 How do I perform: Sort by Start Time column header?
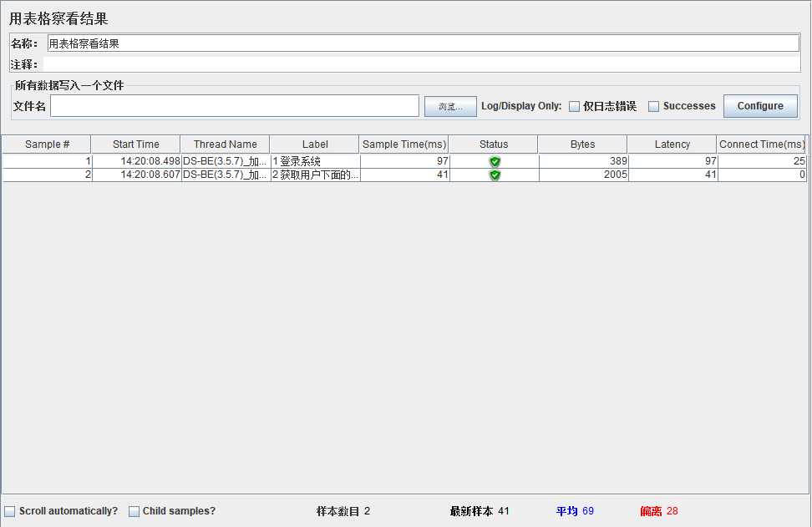point(135,144)
